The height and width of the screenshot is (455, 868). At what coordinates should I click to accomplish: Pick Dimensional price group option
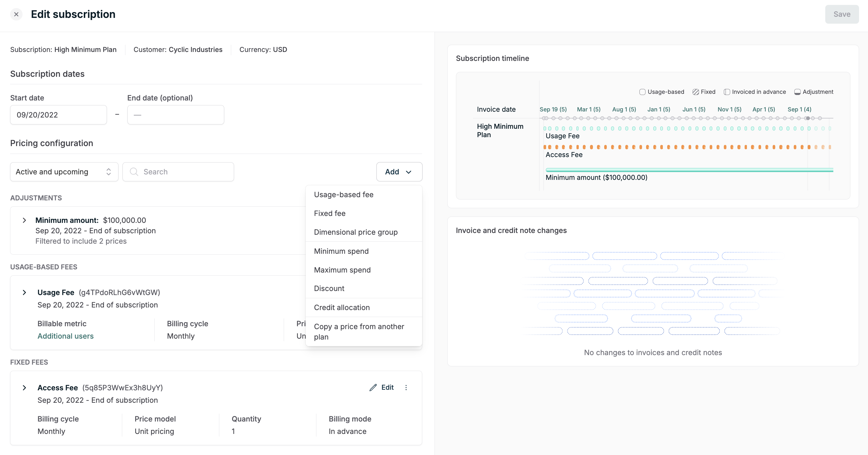pos(355,232)
